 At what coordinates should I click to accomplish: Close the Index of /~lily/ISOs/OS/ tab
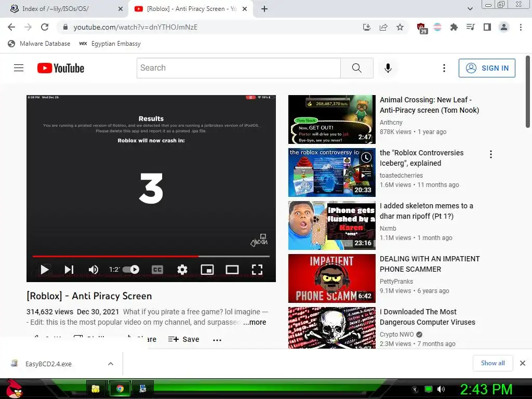[x=121, y=9]
